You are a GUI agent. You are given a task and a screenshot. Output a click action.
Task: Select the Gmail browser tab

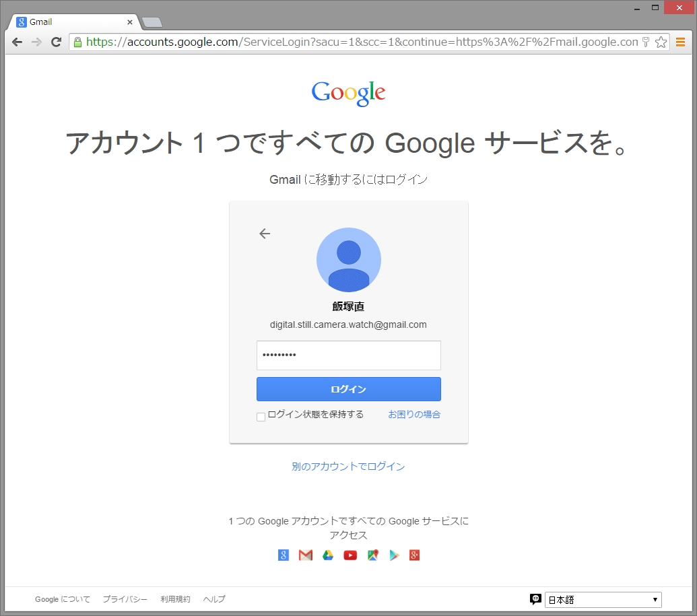pyautogui.click(x=73, y=22)
